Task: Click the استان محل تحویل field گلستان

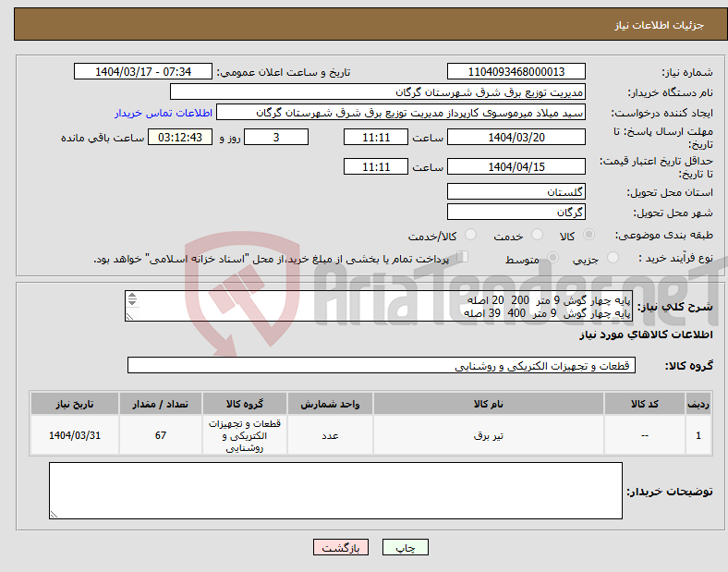Action: click(x=516, y=192)
